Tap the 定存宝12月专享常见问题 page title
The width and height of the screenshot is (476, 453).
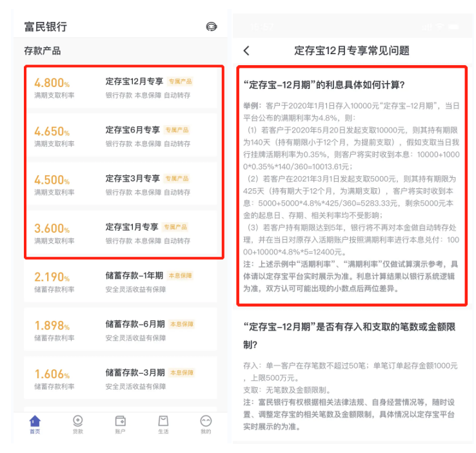pos(352,50)
